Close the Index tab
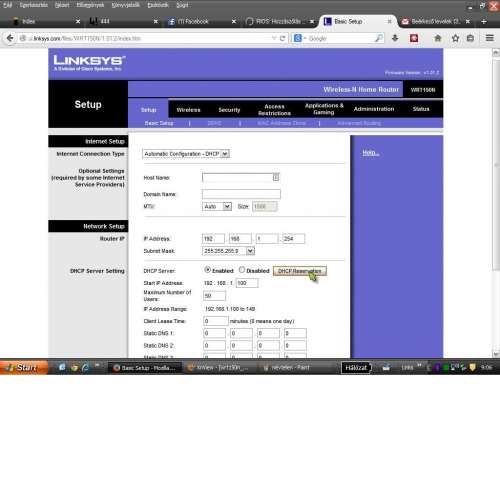Image resolution: width=500 pixels, height=488 pixels. point(78,21)
